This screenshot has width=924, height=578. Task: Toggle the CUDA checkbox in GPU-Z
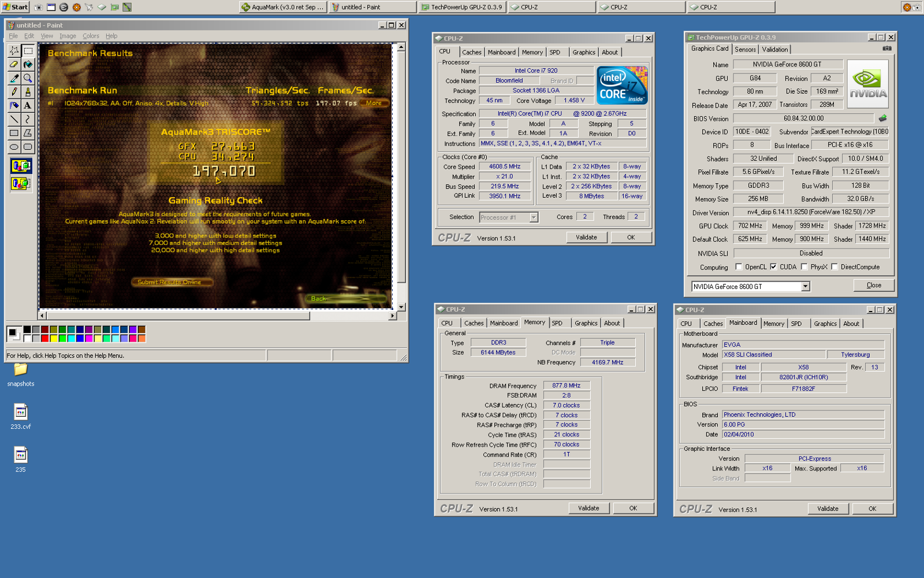tap(773, 267)
